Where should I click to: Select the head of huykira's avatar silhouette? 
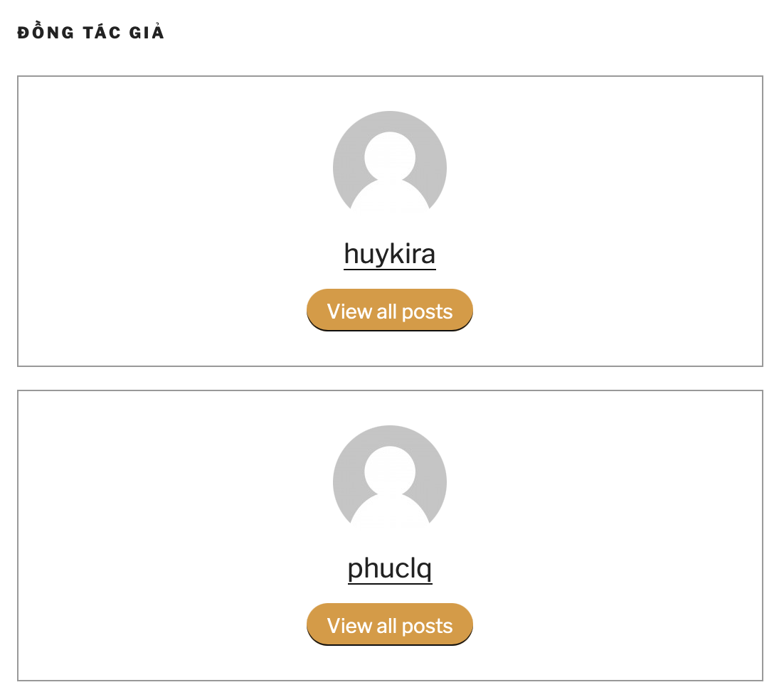[x=389, y=157]
